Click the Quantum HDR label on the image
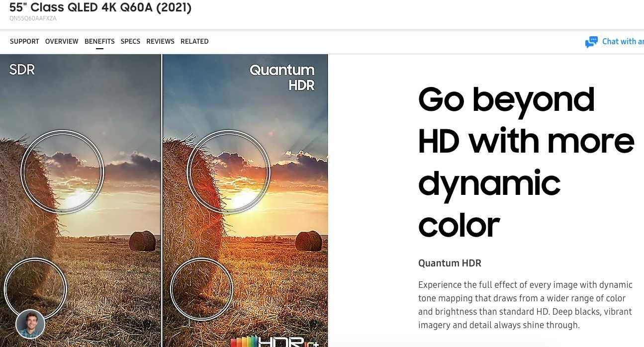Image resolution: width=644 pixels, height=347 pixels. point(282,78)
